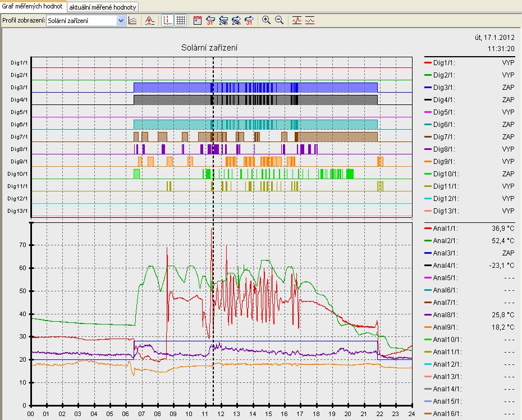Select the Dig7/1 legend entry
The height and width of the screenshot is (420, 522).
click(469, 136)
